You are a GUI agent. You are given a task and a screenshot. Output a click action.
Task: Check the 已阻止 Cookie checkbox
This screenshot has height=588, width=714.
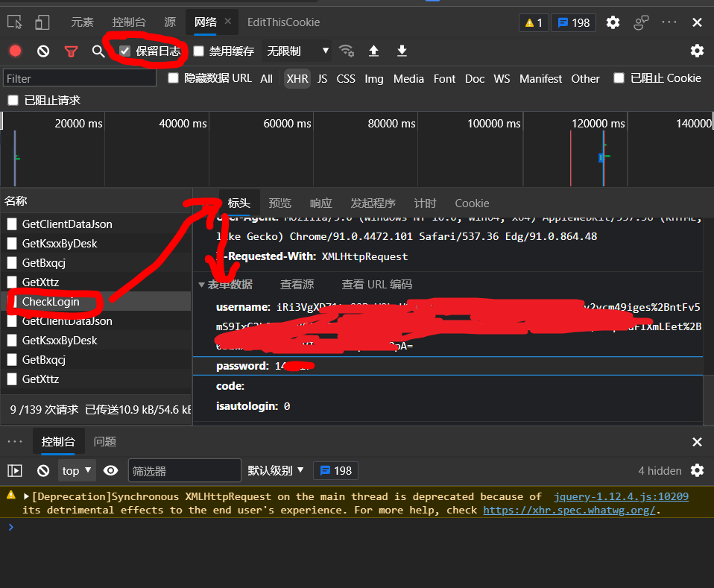pos(619,78)
